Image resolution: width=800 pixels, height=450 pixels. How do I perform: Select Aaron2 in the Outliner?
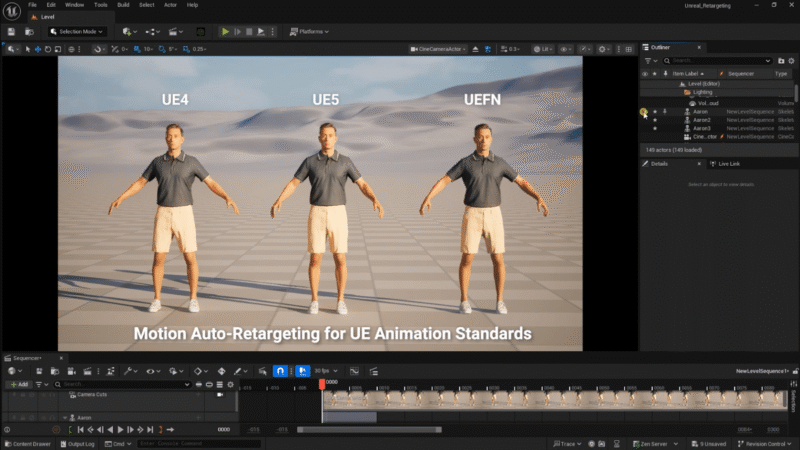pyautogui.click(x=702, y=120)
